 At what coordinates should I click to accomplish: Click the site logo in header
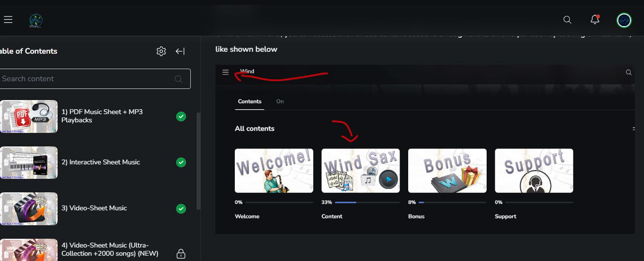(x=36, y=20)
